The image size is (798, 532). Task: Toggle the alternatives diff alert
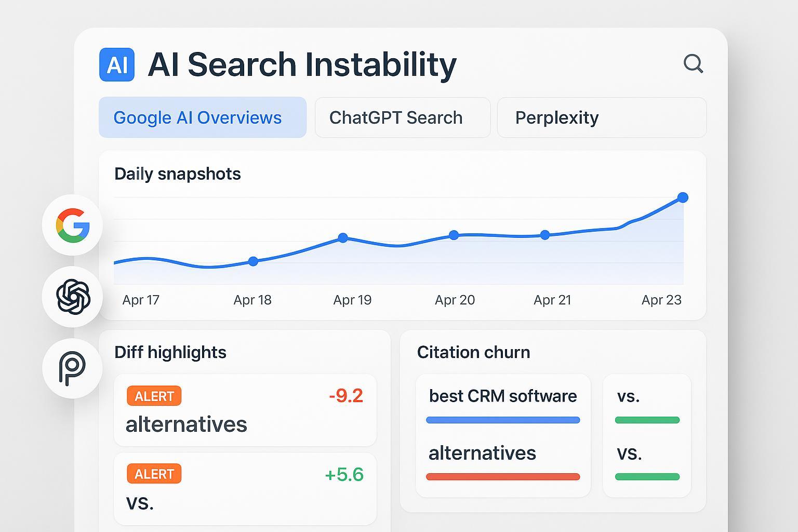pyautogui.click(x=245, y=410)
